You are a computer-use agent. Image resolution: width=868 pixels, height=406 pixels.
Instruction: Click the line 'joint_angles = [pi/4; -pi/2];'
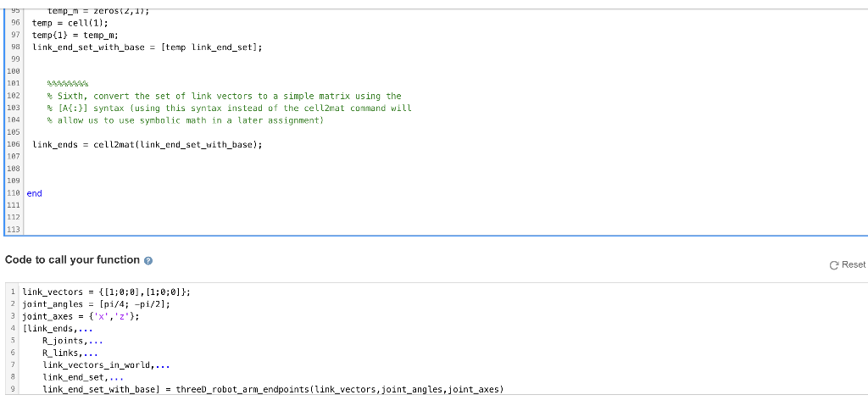pos(97,304)
